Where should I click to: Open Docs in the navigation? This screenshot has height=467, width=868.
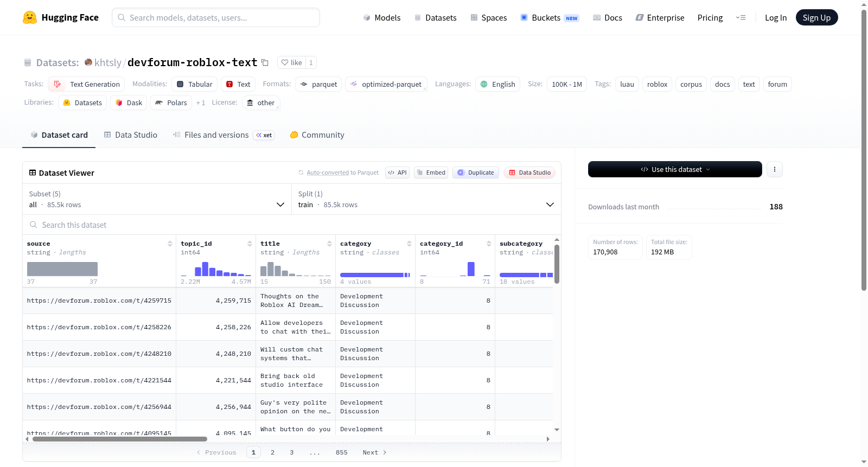pos(608,17)
